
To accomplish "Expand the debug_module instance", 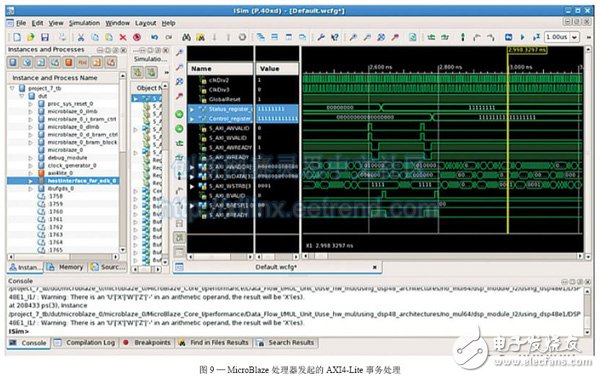I will tap(31, 158).
